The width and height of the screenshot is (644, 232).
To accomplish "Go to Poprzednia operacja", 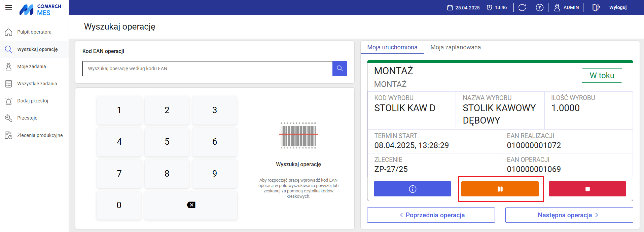I will (x=431, y=215).
